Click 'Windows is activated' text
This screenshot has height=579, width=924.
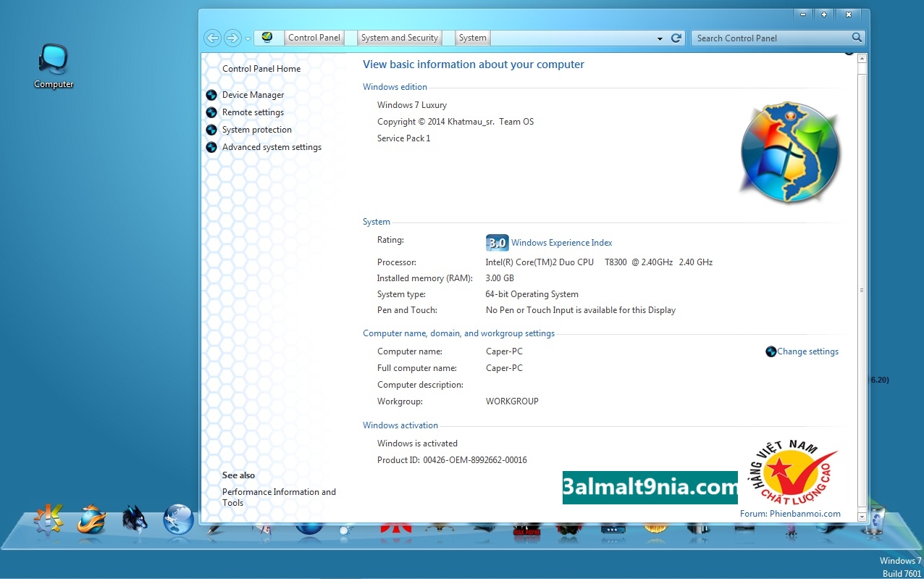point(417,443)
